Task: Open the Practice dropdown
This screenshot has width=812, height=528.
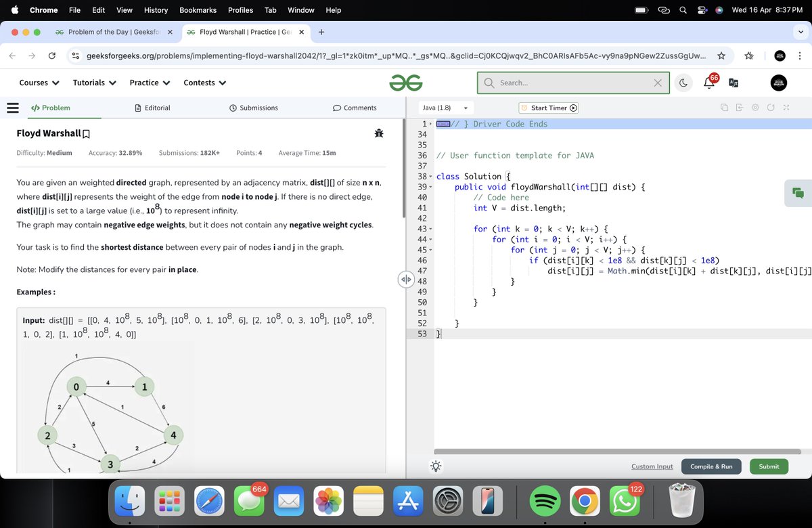Action: pos(150,83)
